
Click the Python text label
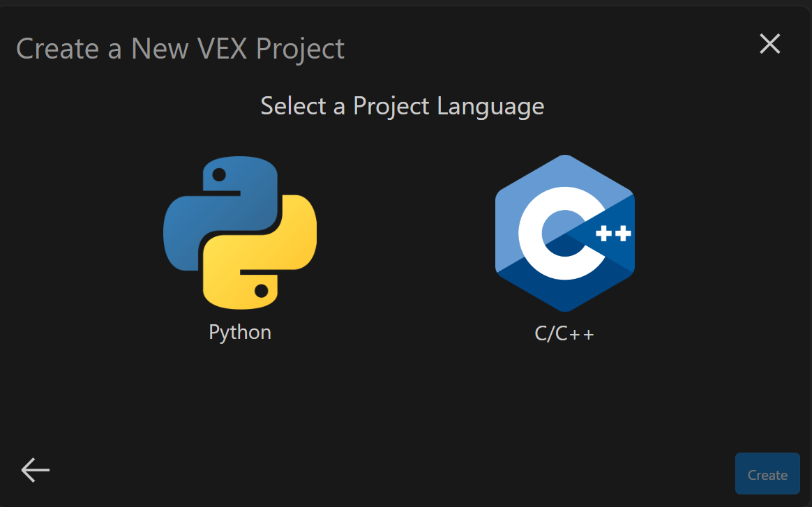pyautogui.click(x=239, y=332)
